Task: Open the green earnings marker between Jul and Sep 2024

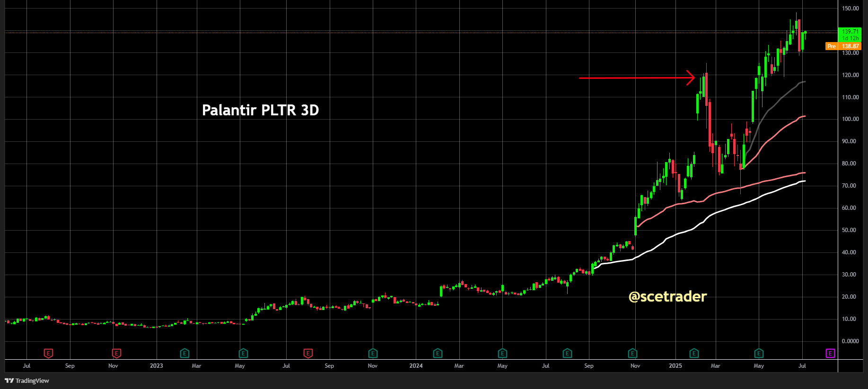Action: coord(567,353)
